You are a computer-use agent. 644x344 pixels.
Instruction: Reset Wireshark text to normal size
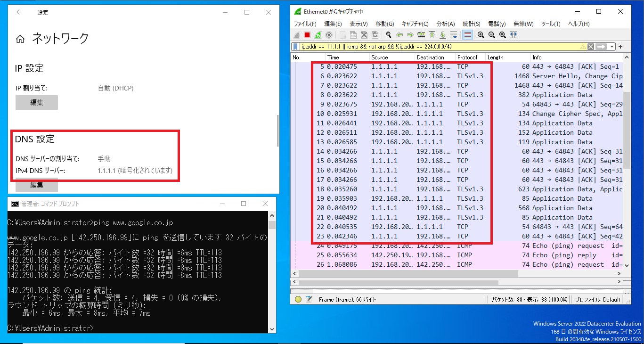(x=503, y=35)
